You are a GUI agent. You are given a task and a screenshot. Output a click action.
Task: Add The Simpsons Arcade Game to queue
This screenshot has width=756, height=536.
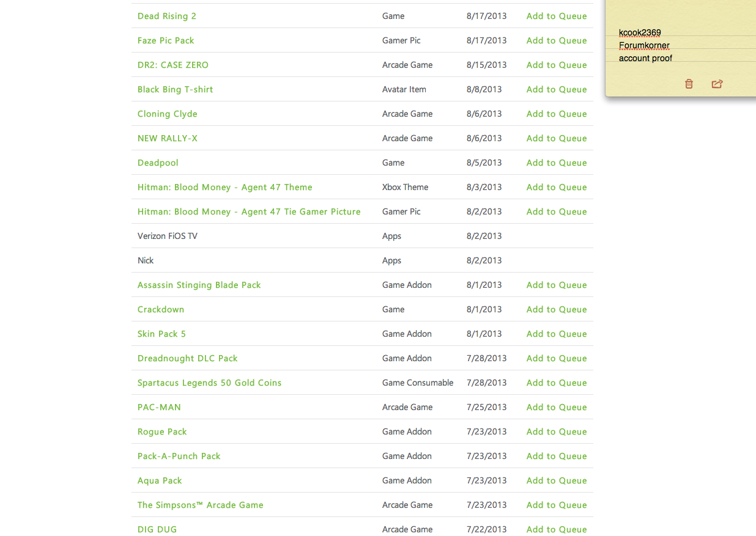(557, 505)
